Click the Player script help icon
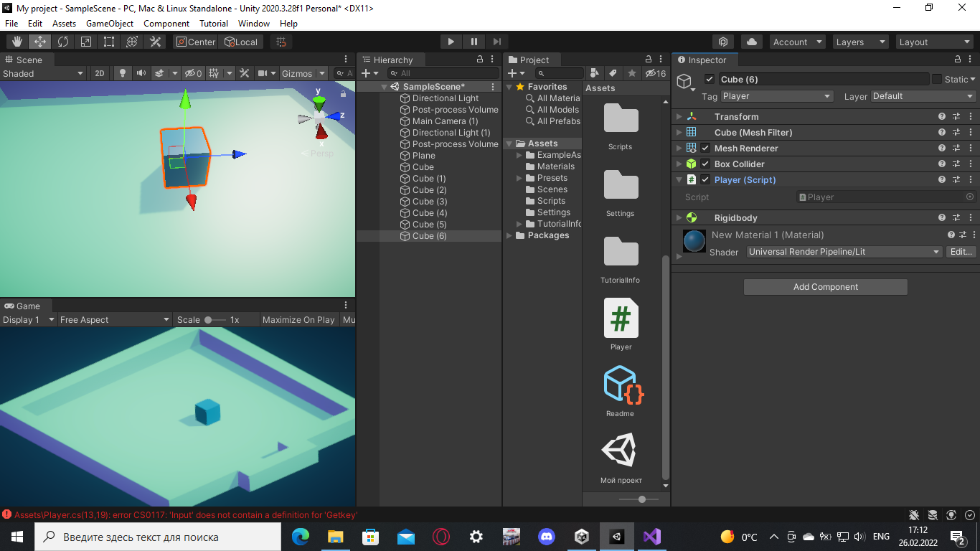The image size is (980, 551). 942,179
